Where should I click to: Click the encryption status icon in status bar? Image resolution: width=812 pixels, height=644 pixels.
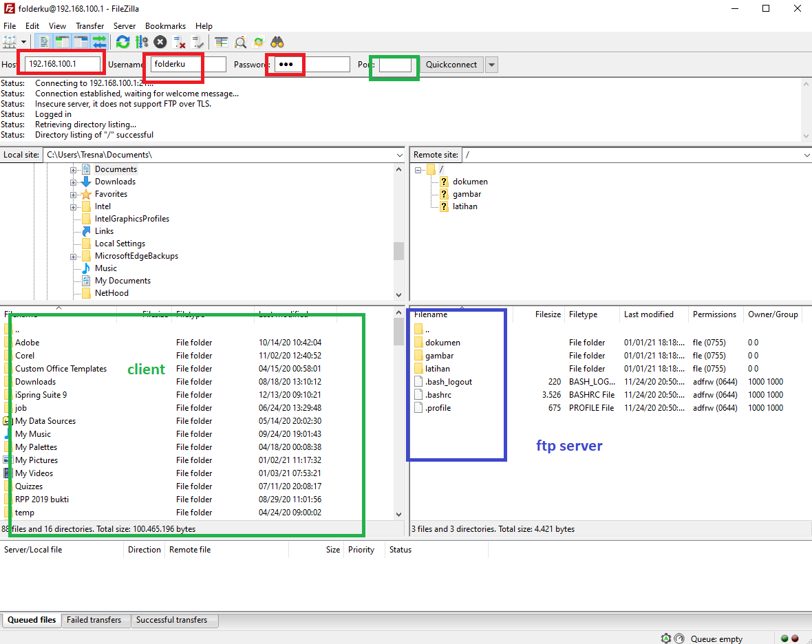click(x=666, y=638)
